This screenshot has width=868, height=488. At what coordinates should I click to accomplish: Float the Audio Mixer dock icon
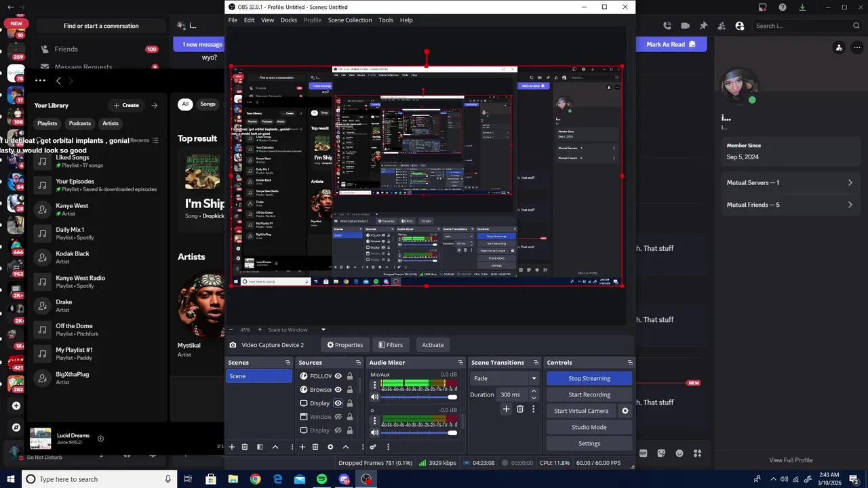(460, 363)
